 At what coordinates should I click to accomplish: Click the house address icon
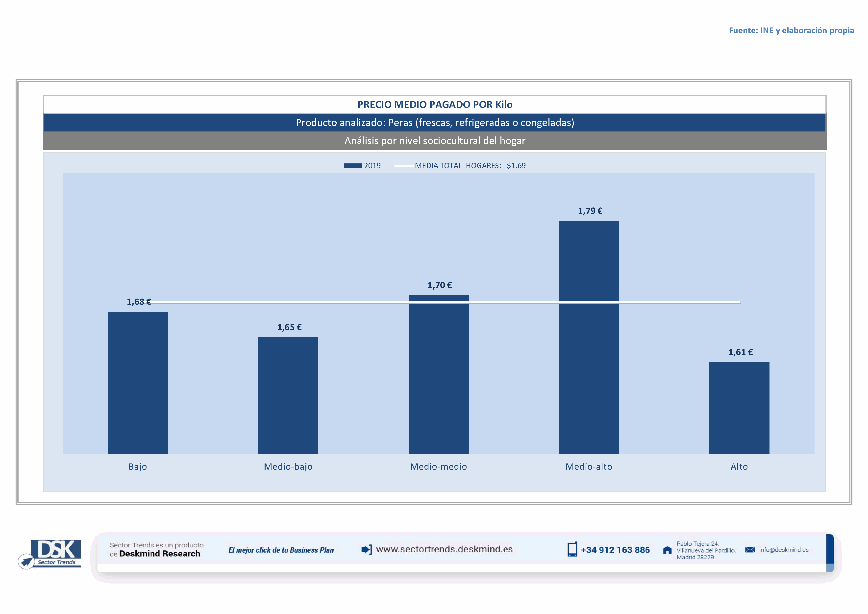point(667,550)
